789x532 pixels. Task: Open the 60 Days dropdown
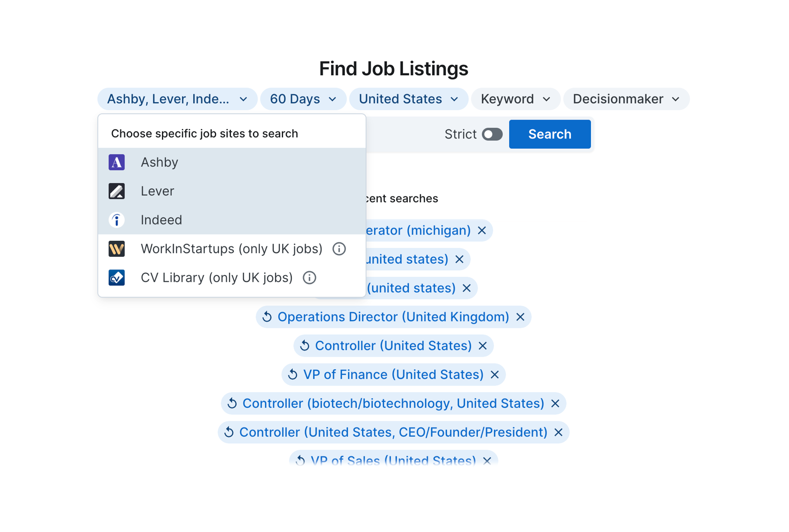pos(303,99)
